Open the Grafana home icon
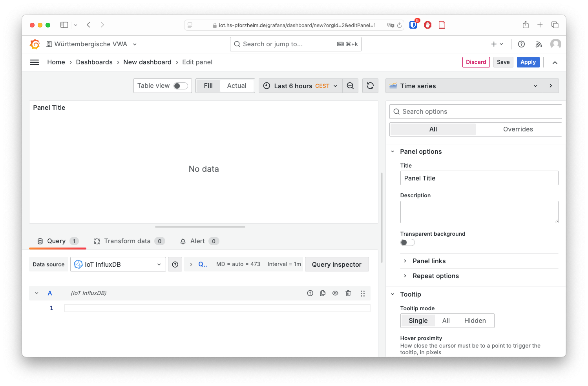The width and height of the screenshot is (588, 386). 35,44
